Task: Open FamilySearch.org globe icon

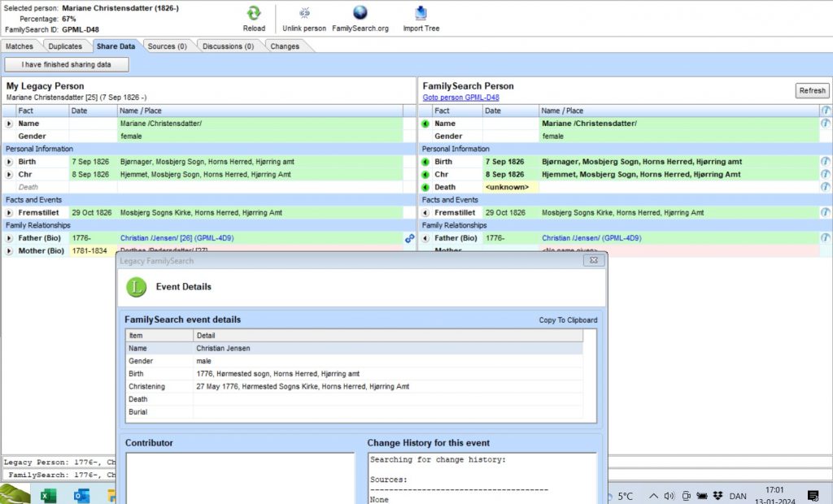Action: [360, 13]
